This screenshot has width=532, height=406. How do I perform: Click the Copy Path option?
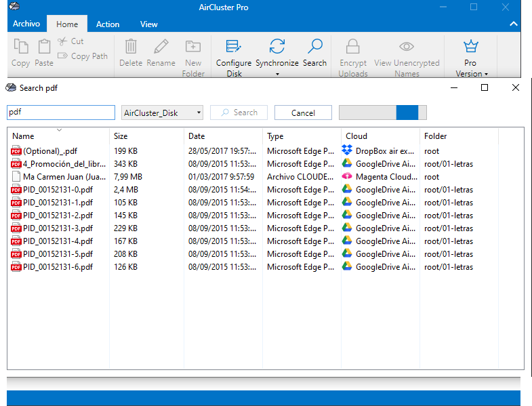[83, 56]
